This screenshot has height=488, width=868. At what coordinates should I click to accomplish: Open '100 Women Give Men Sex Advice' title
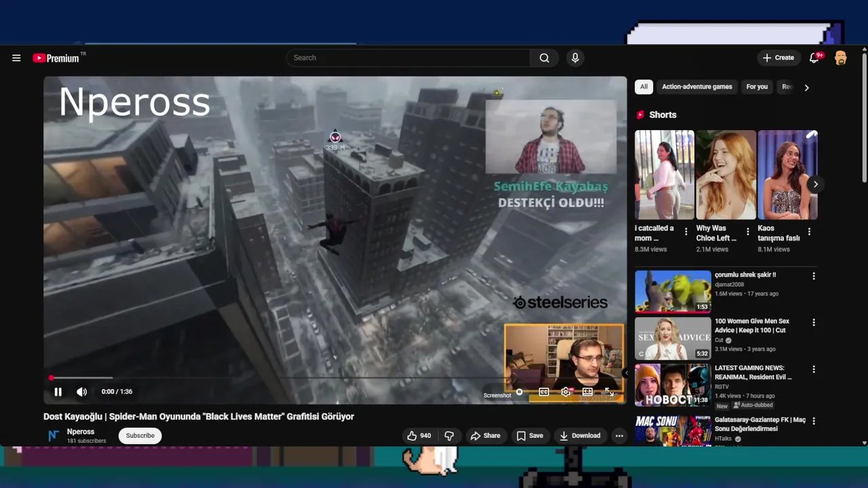tap(752, 325)
